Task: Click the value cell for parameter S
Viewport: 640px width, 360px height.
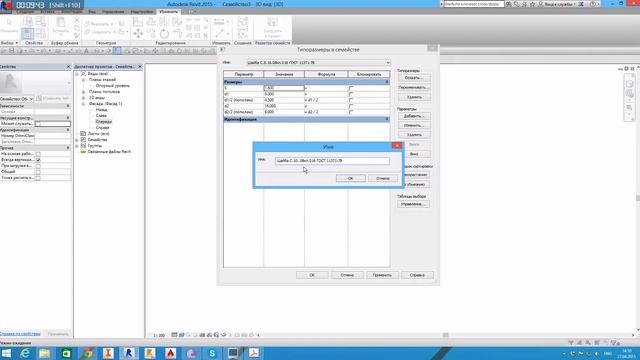Action: tap(284, 88)
